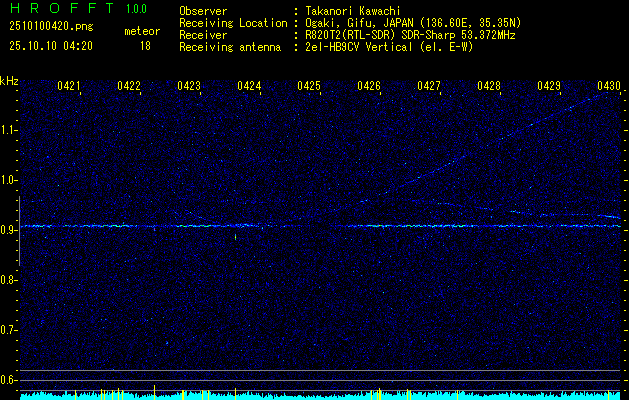Click the 0428 time marker
The height and width of the screenshot is (400, 629).
point(489,86)
